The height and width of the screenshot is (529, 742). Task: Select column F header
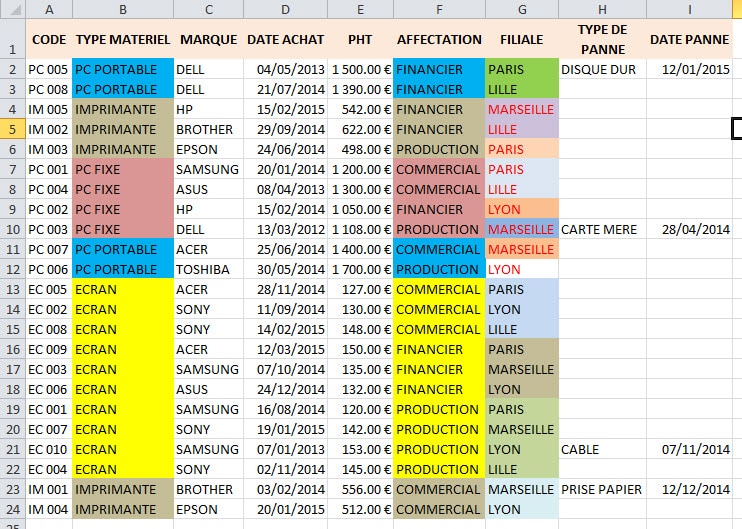tap(439, 9)
